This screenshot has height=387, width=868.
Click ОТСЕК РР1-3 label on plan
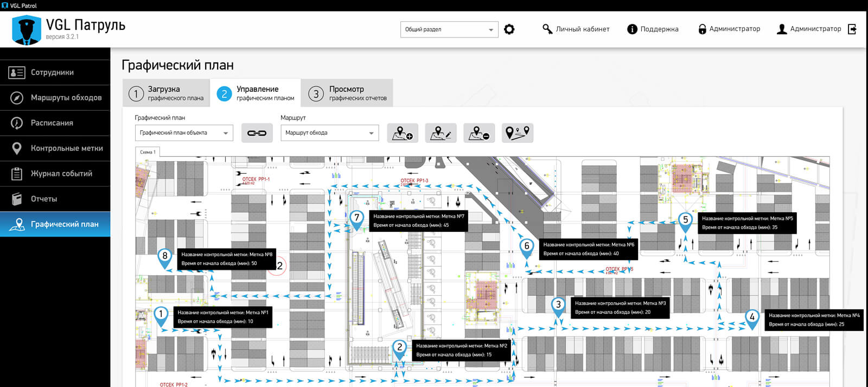[414, 181]
